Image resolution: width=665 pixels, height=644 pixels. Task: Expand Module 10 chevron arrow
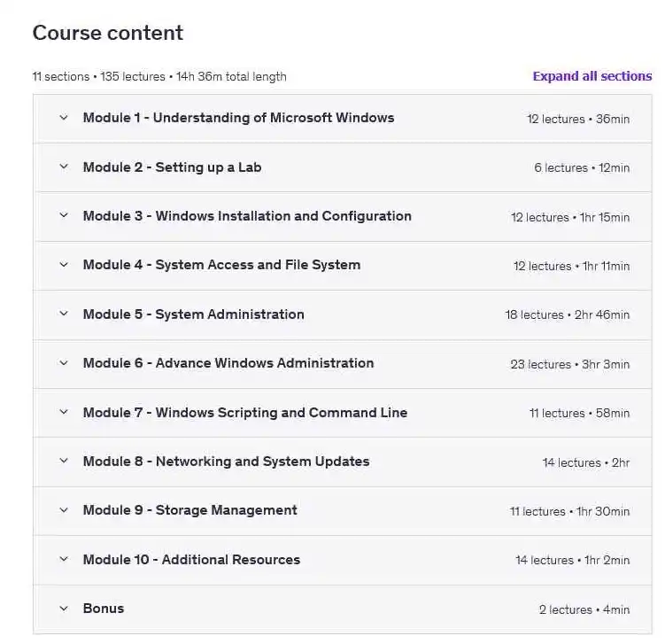pyautogui.click(x=64, y=560)
